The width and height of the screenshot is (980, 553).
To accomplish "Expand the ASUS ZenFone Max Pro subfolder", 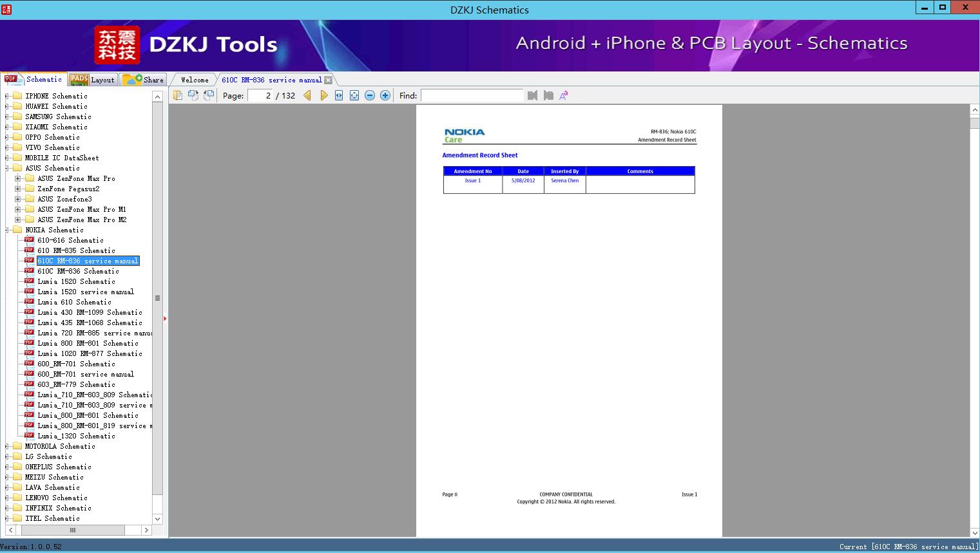I will (x=18, y=178).
